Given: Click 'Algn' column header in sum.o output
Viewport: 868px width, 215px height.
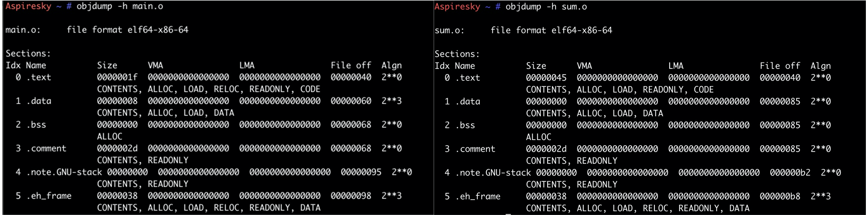Looking at the screenshot, I should (x=821, y=66).
